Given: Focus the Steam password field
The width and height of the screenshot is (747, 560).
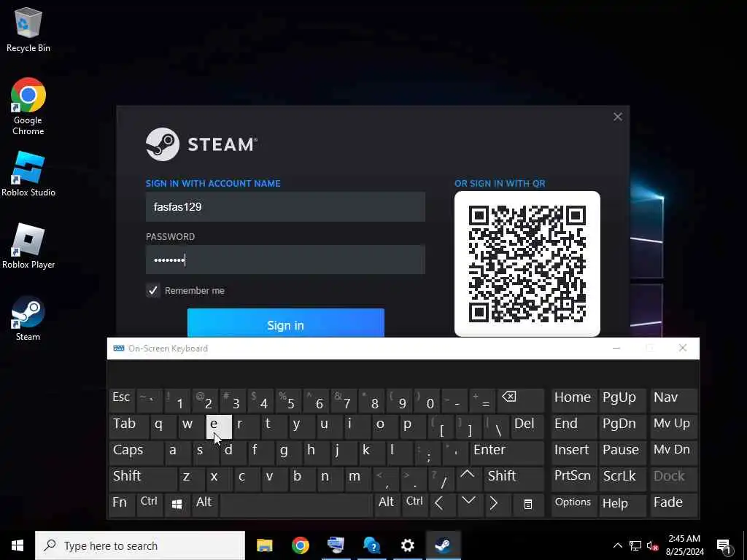Looking at the screenshot, I should point(285,260).
